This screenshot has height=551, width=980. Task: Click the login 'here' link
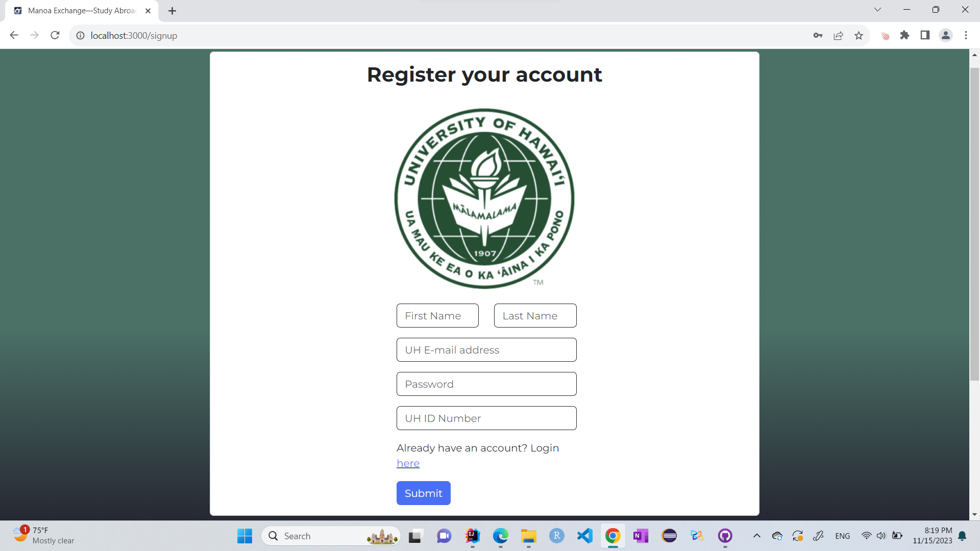pyautogui.click(x=408, y=463)
